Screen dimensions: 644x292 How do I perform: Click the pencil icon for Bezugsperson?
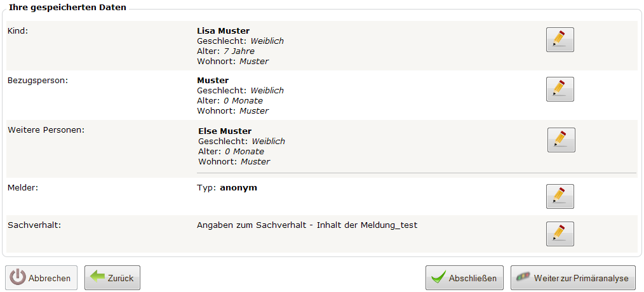[x=560, y=89]
